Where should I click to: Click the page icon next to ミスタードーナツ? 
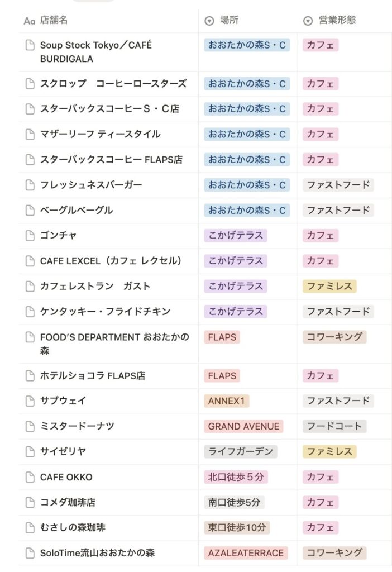point(30,426)
